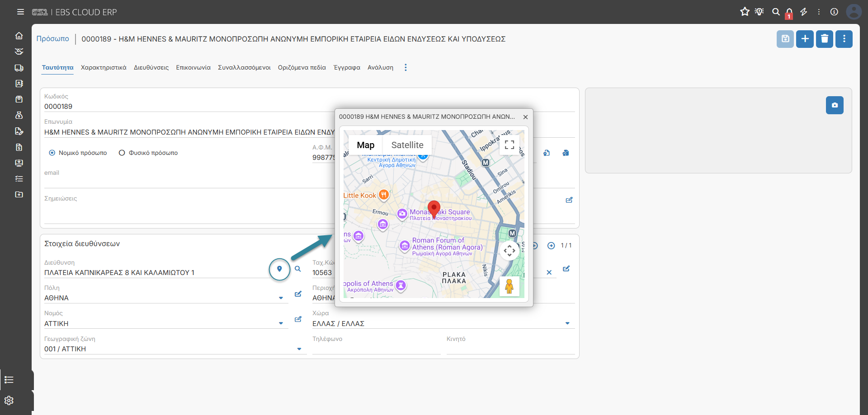This screenshot has width=868, height=415.
Task: Select the Φυσικό πρόσωπο radio option
Action: (122, 153)
